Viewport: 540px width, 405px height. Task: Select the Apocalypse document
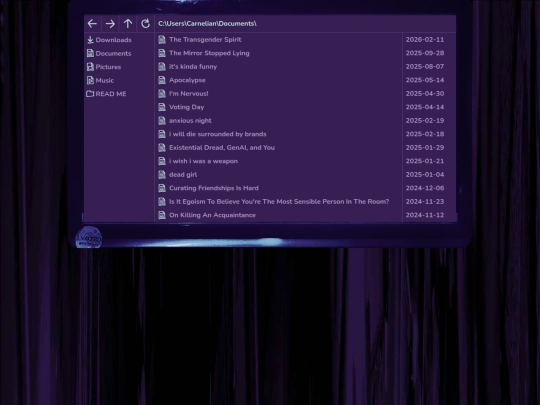187,80
